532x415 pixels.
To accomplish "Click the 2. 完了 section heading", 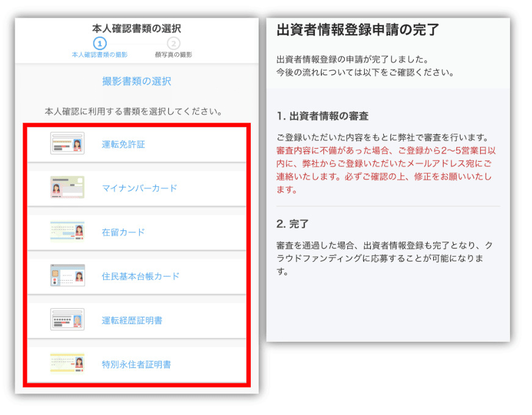I will pos(292,223).
